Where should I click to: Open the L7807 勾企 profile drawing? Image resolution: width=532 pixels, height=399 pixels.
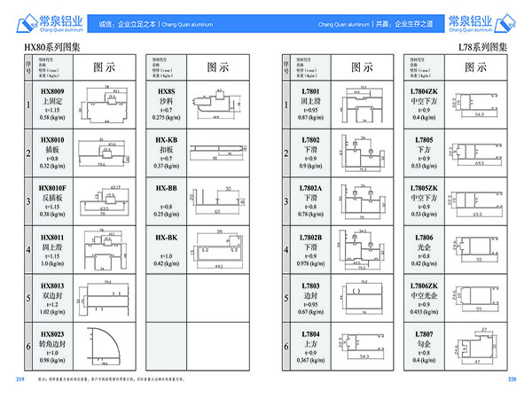click(x=476, y=346)
